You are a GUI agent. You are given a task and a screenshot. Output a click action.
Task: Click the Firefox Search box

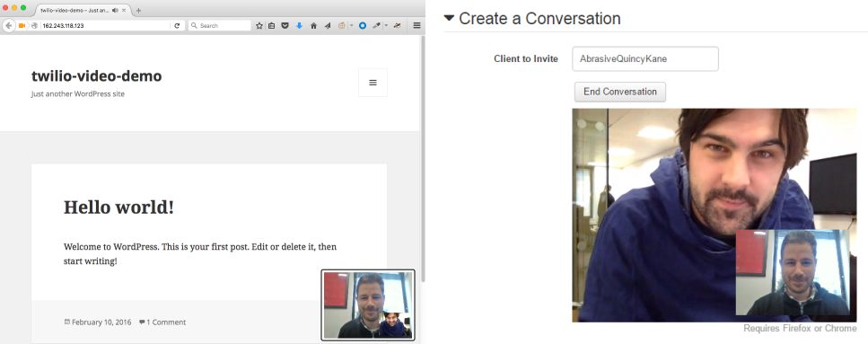[219, 25]
